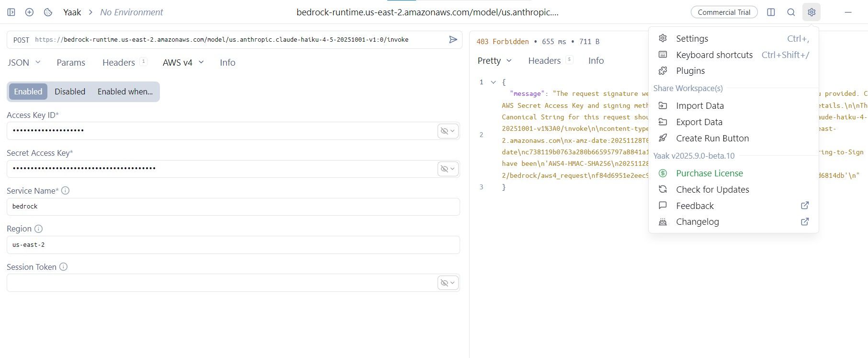The width and height of the screenshot is (868, 358).
Task: Click the Commercial Trial button
Action: click(724, 12)
